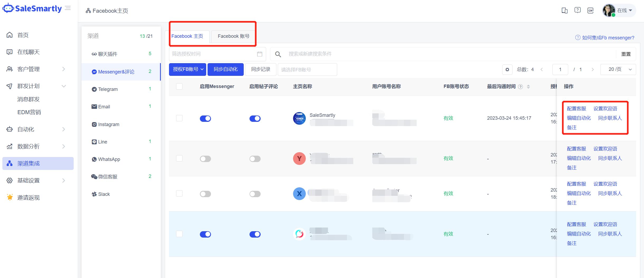Viewport: 644px width, 278px height.
Task: Click the 同步自动化 button
Action: point(225,69)
